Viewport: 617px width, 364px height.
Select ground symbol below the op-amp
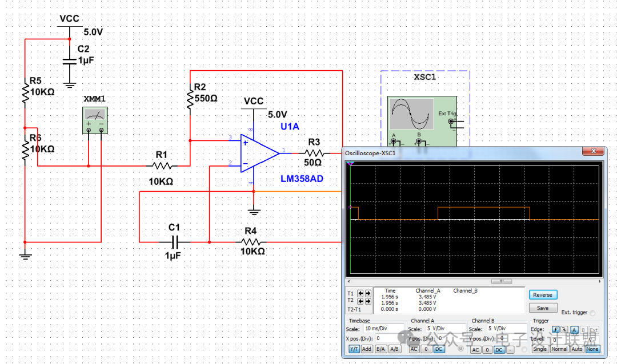254,213
